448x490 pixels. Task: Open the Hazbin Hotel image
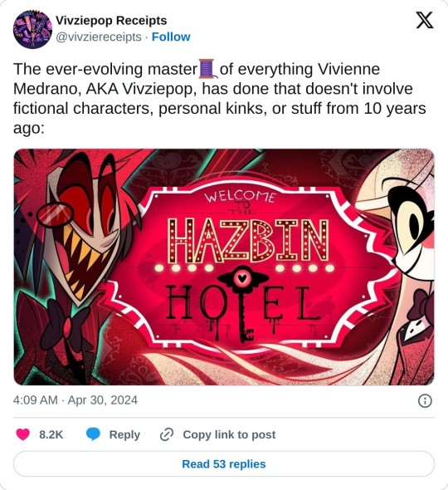(224, 267)
